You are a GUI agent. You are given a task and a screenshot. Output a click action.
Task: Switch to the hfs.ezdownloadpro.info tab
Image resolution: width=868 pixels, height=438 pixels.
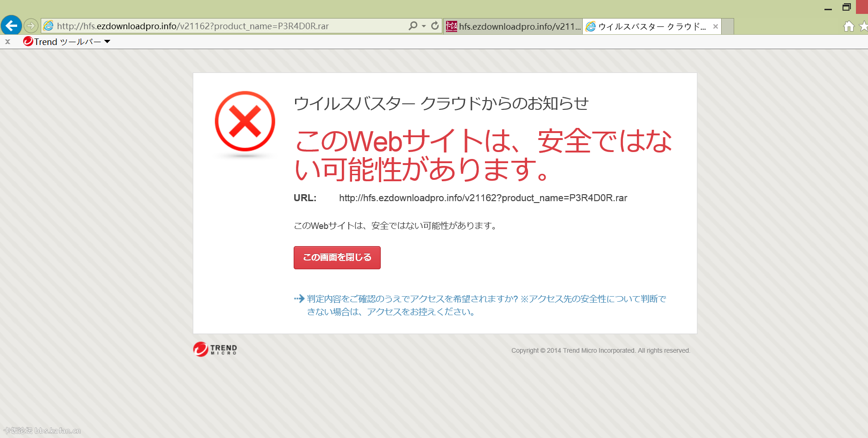tap(513, 26)
